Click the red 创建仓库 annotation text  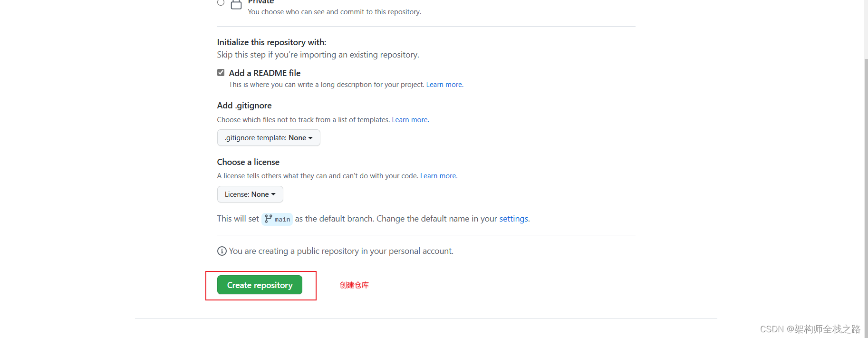(354, 285)
